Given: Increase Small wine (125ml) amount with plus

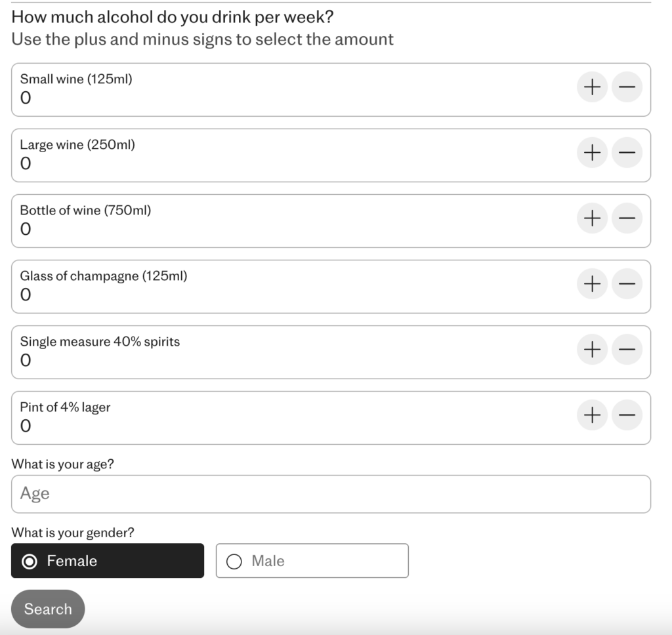Looking at the screenshot, I should click(592, 87).
